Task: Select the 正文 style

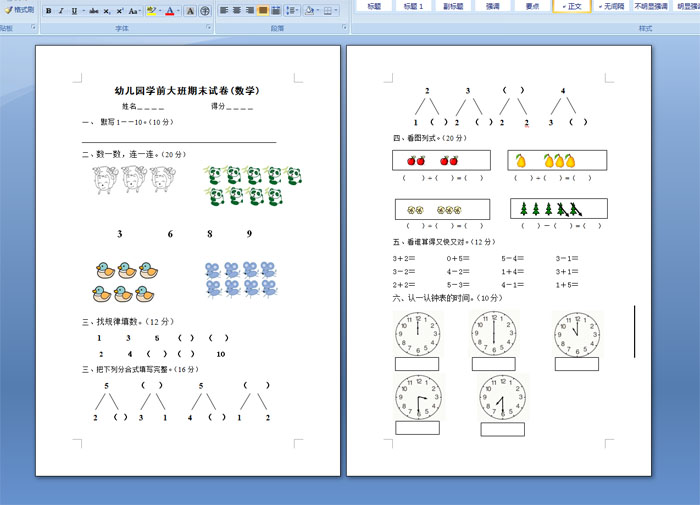Action: pyautogui.click(x=572, y=6)
